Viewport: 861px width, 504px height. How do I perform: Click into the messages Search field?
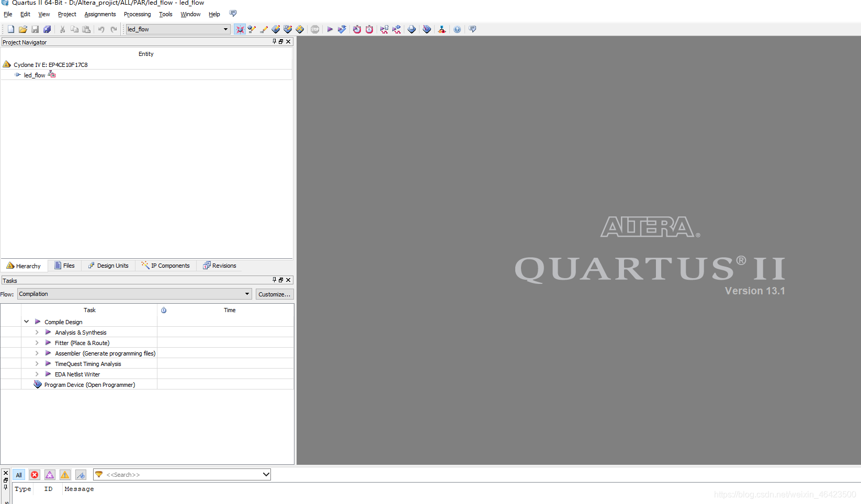point(182,475)
